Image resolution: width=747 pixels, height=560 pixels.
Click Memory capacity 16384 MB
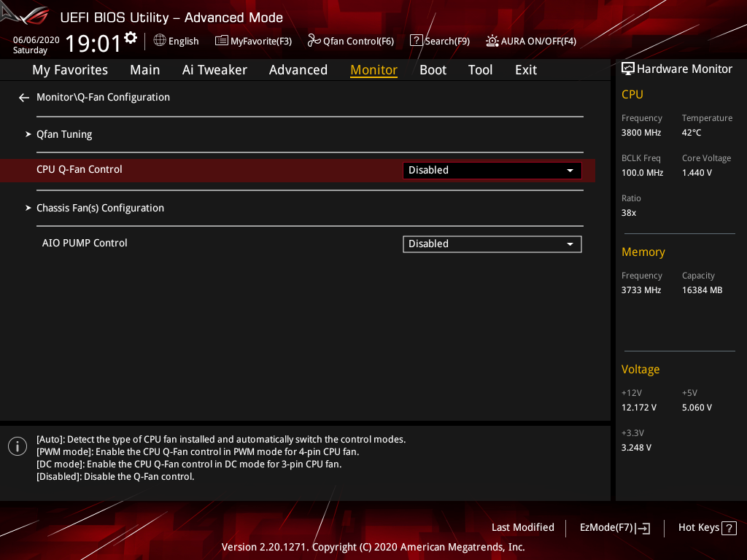[703, 290]
